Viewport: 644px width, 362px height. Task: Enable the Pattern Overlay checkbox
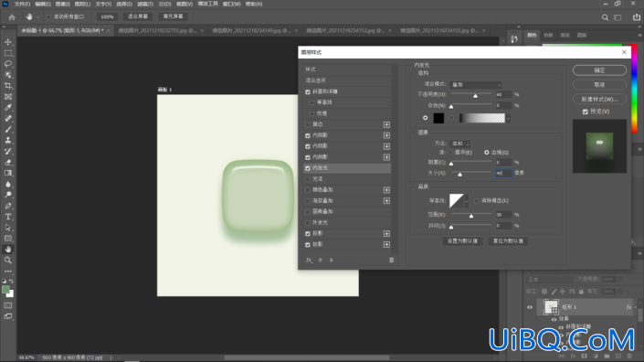click(x=308, y=211)
